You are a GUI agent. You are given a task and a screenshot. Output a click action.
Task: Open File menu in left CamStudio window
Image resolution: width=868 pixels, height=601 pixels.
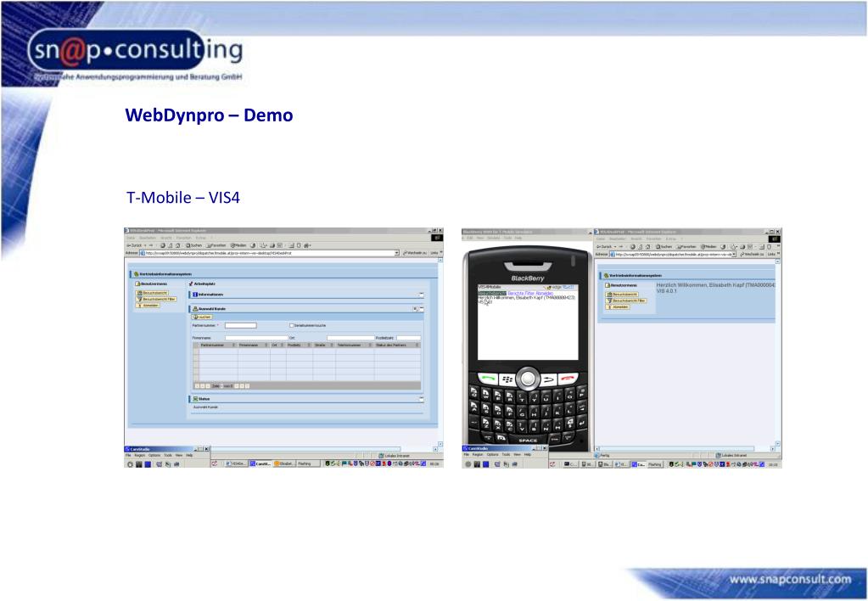click(x=128, y=455)
